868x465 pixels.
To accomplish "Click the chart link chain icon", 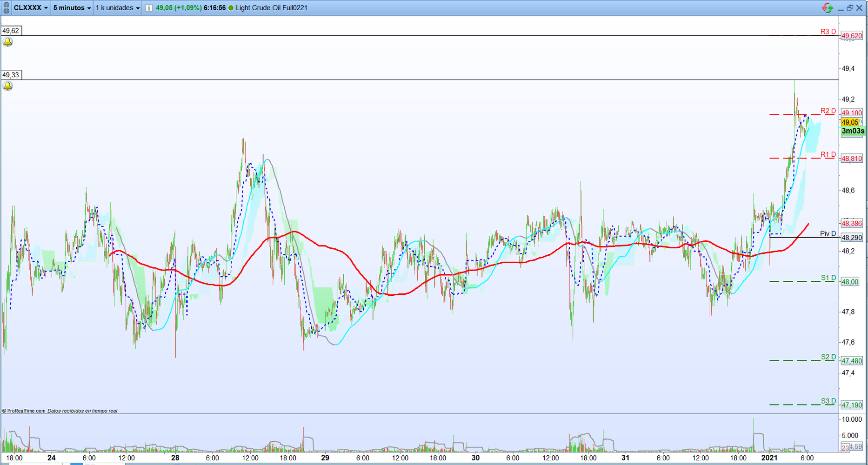I will (7, 8).
